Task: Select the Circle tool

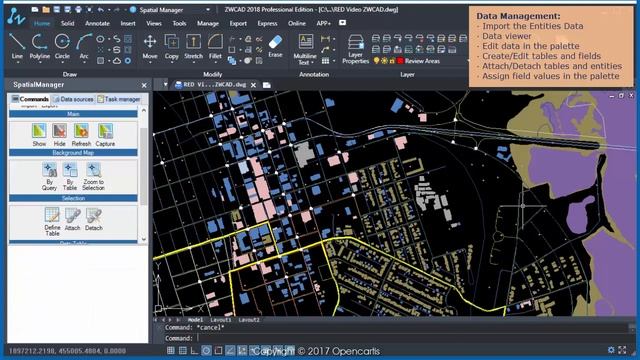Action: coord(62,45)
